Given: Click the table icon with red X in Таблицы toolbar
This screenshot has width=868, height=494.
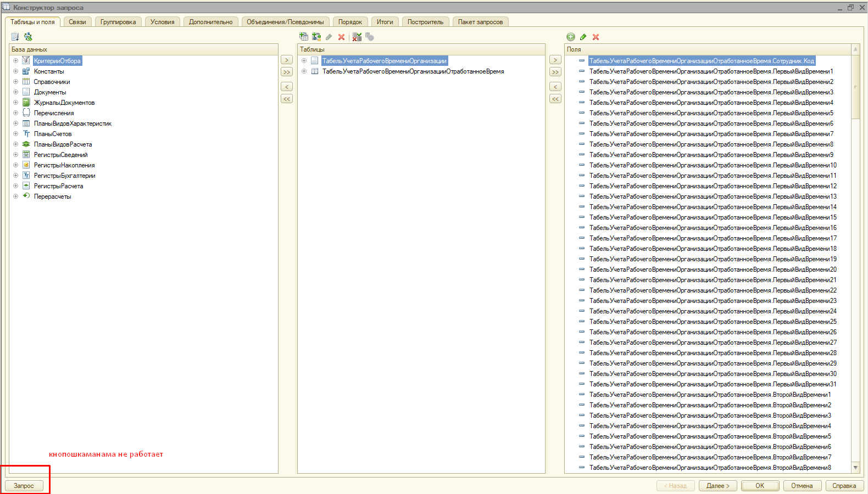Looking at the screenshot, I should (x=357, y=37).
